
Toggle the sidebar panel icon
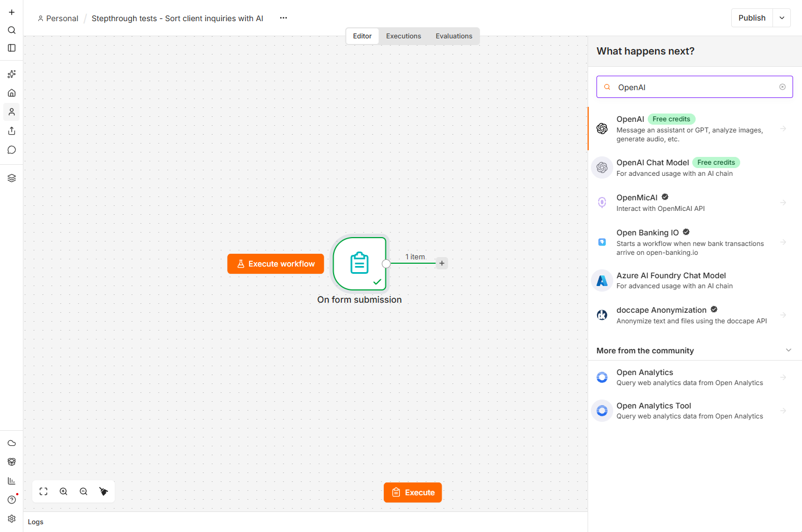(12, 48)
